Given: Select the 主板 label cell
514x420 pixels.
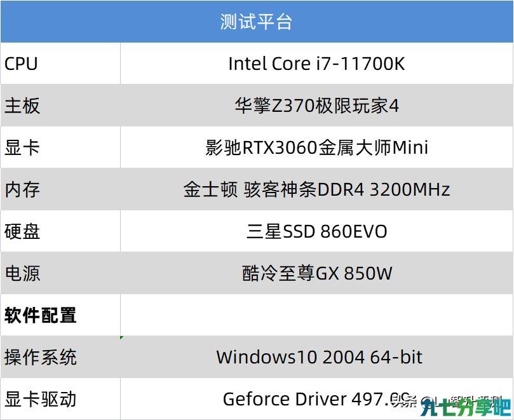Looking at the screenshot, I should click(60, 105).
